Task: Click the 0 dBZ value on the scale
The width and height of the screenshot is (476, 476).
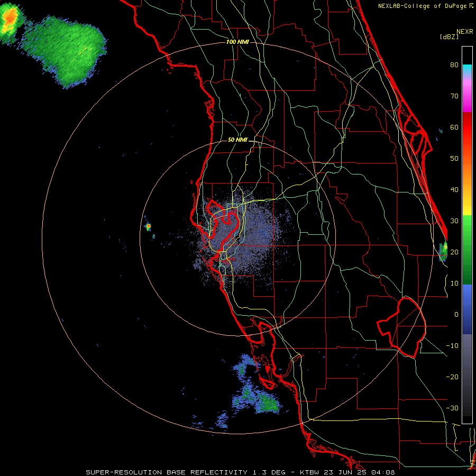Action: (x=456, y=315)
